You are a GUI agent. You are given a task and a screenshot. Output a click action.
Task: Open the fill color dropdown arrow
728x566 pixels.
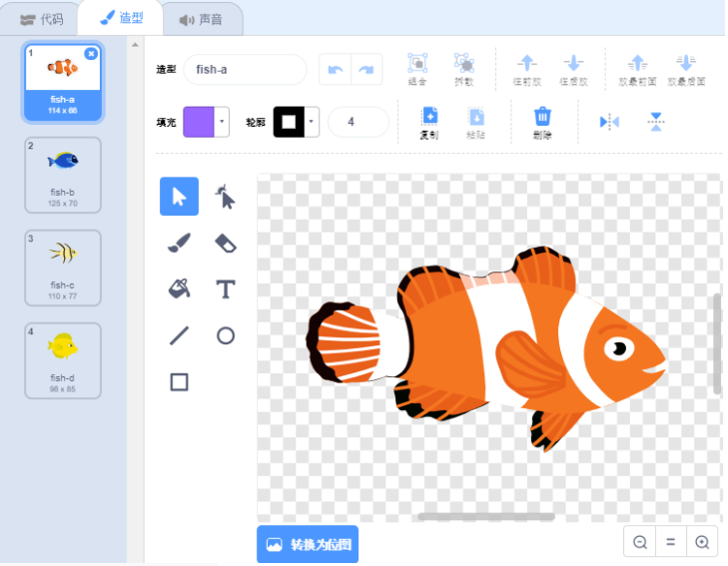pyautogui.click(x=222, y=122)
